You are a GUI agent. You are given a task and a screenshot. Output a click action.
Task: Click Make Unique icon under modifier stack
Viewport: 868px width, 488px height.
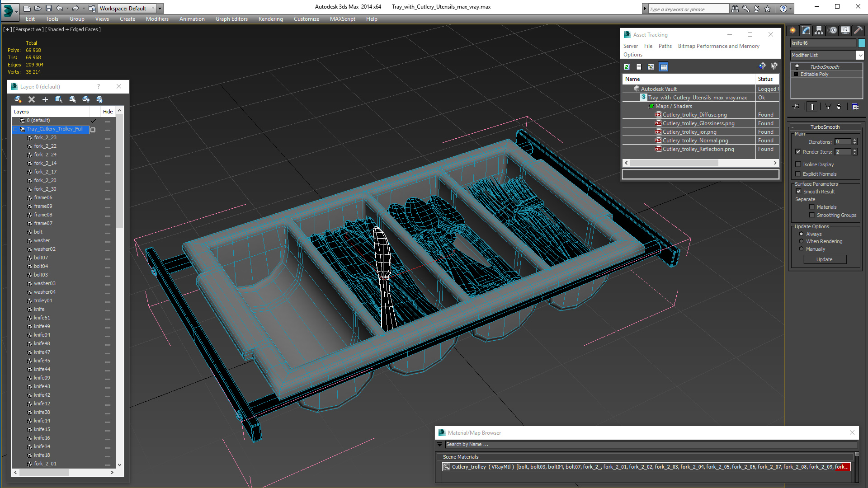pyautogui.click(x=828, y=107)
